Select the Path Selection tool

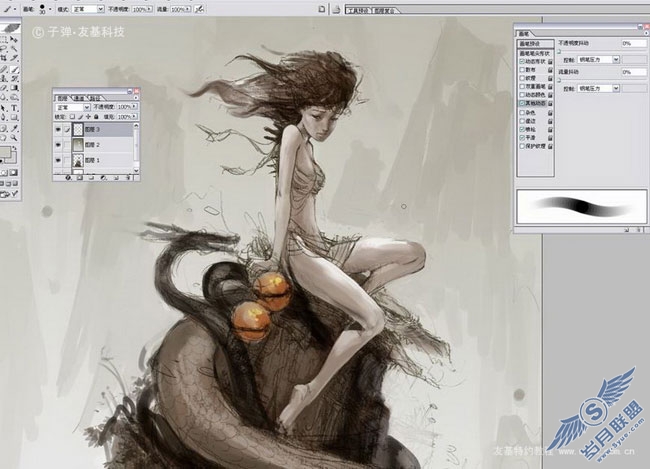click(4, 108)
